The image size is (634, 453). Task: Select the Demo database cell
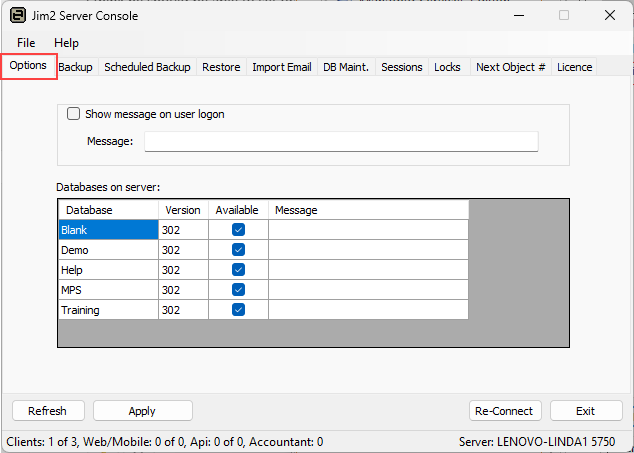[x=108, y=250]
